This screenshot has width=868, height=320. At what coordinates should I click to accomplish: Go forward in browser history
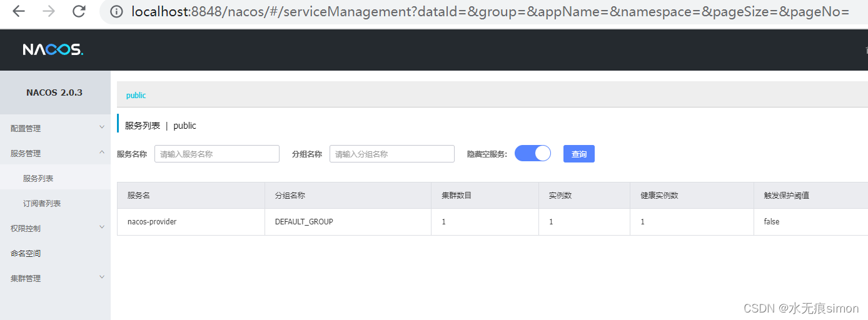click(49, 11)
